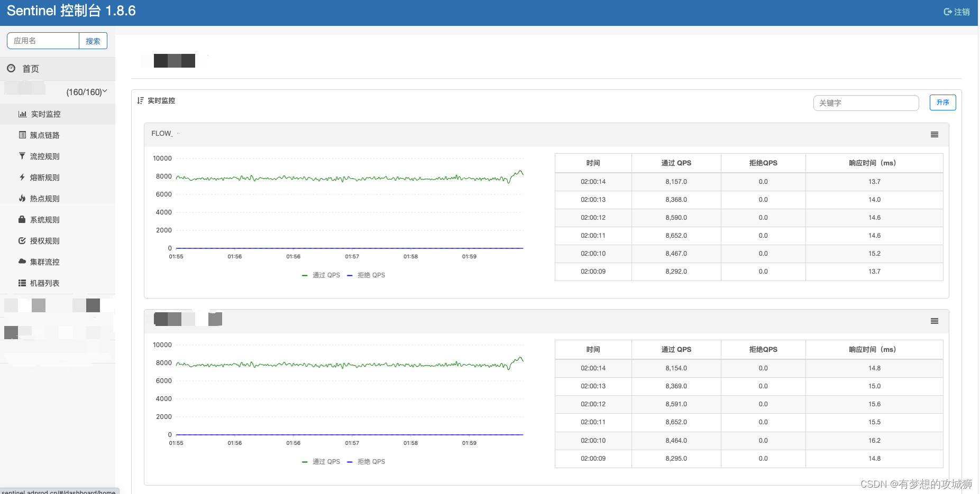This screenshot has width=980, height=494.
Task: Click the 授权规则 check-square icon
Action: (22, 240)
